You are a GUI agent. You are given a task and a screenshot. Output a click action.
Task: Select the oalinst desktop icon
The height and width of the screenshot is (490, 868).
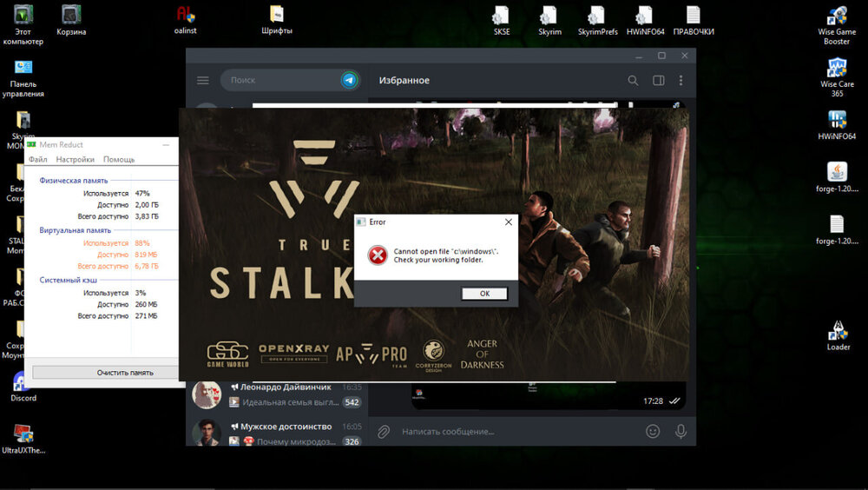pos(186,21)
